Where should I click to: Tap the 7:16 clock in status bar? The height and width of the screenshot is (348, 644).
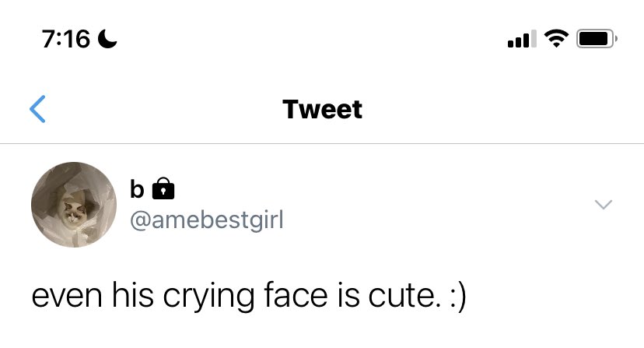(x=65, y=39)
